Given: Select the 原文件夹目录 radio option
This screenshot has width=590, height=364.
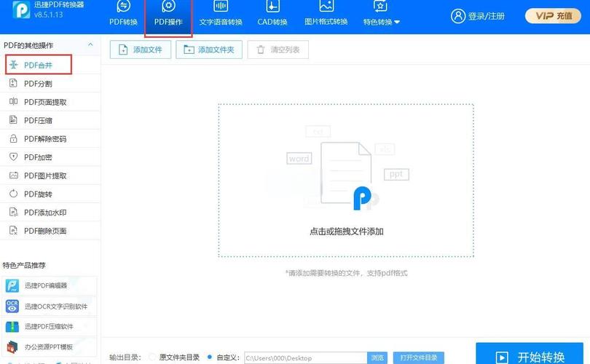Looking at the screenshot, I should [x=152, y=357].
